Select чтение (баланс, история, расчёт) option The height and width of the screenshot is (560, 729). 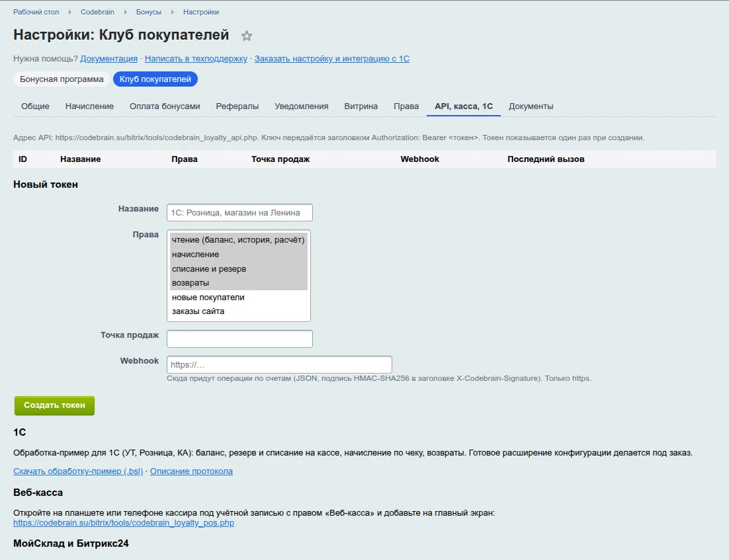click(239, 240)
